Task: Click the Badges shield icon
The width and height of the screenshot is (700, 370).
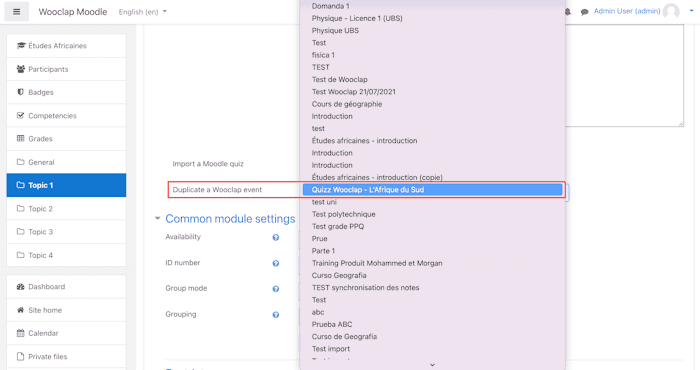Action: tap(21, 92)
